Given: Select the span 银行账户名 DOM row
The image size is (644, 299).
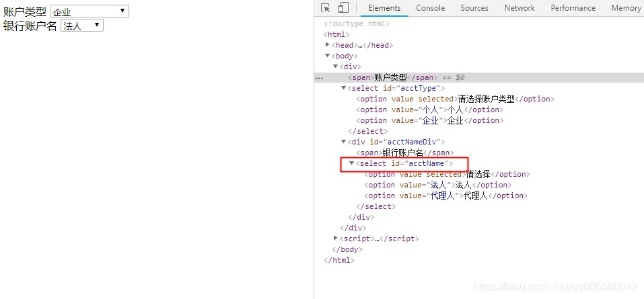Looking at the screenshot, I should point(405,153).
